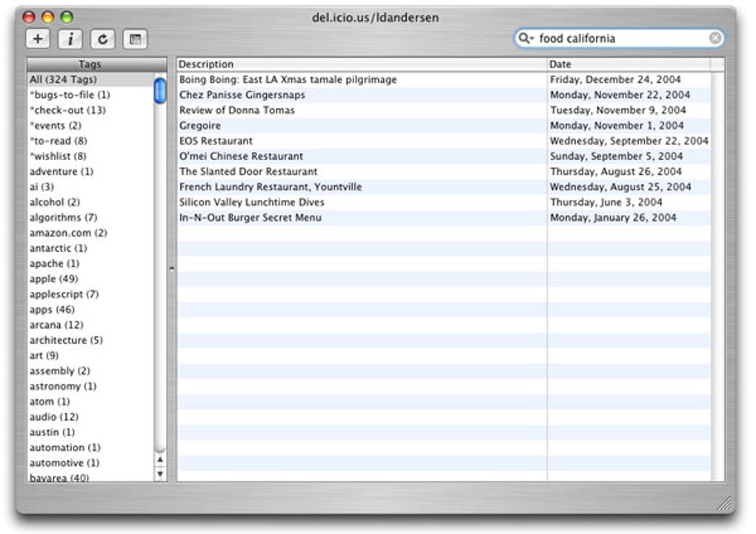
Task: Select the 'ai (3)' tag
Action: 90,187
